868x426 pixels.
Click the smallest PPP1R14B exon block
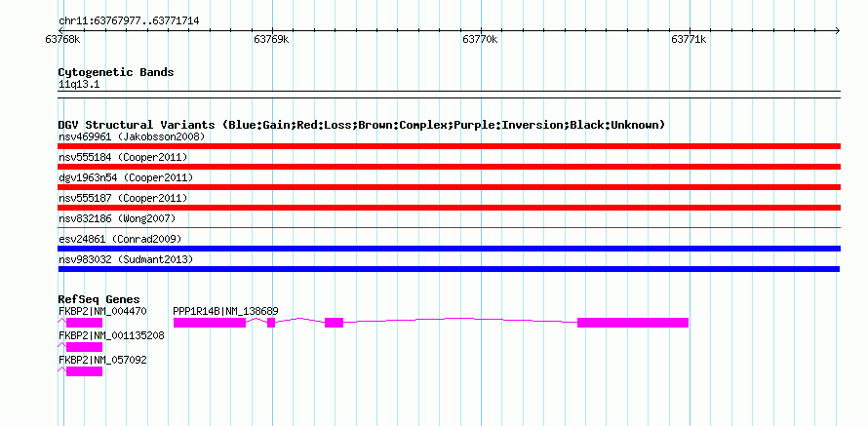pyautogui.click(x=271, y=323)
